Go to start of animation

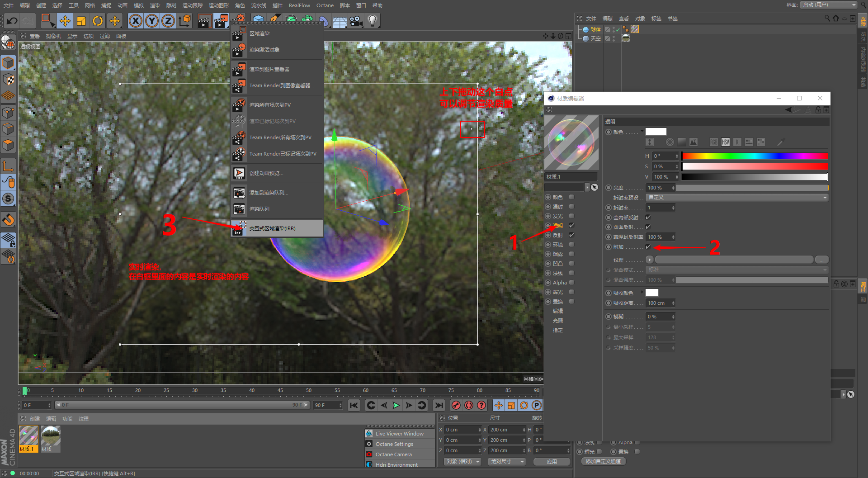pos(354,405)
